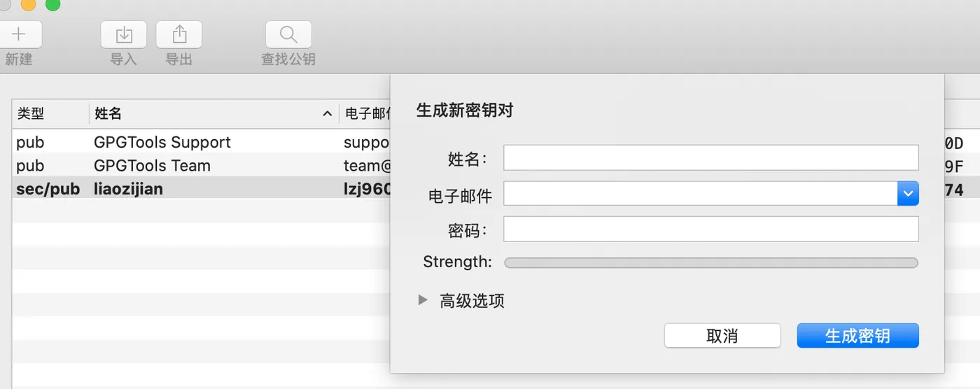Select the GPGTools Team key row

point(202,165)
